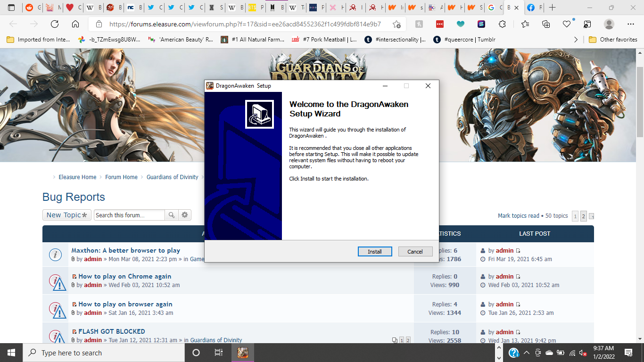
Task: Click announcement icon of Maxthon topic
Action: [x=56, y=255]
